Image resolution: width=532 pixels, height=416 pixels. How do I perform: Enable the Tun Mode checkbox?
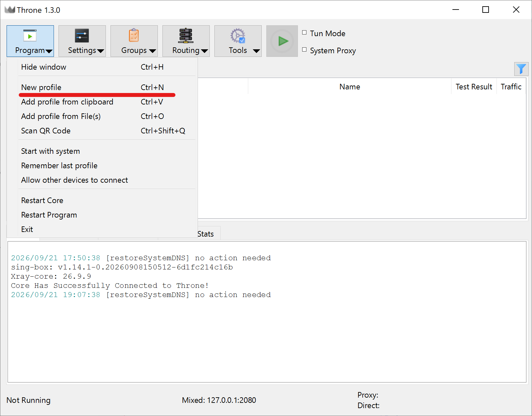coord(304,33)
